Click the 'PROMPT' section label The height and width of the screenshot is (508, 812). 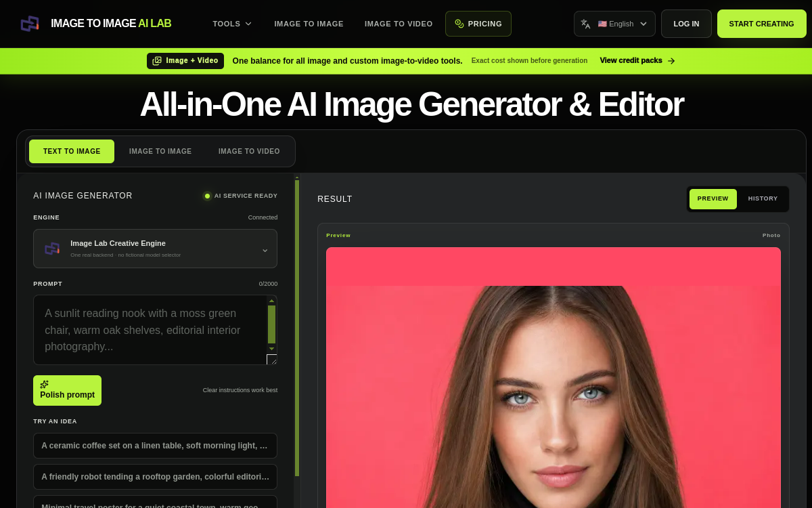click(x=47, y=284)
